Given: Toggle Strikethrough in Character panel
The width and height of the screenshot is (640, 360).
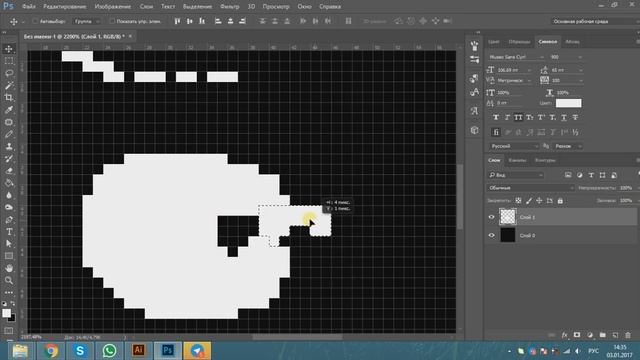Looking at the screenshot, I should pos(575,118).
